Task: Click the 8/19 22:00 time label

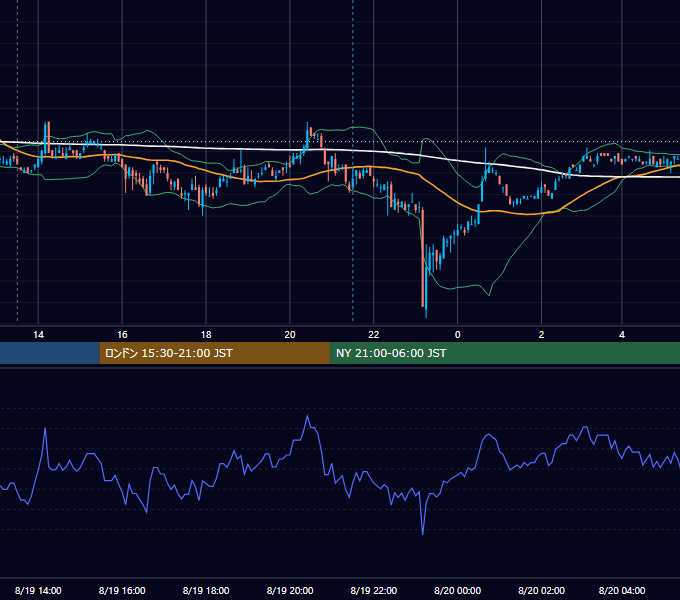Action: pyautogui.click(x=374, y=590)
